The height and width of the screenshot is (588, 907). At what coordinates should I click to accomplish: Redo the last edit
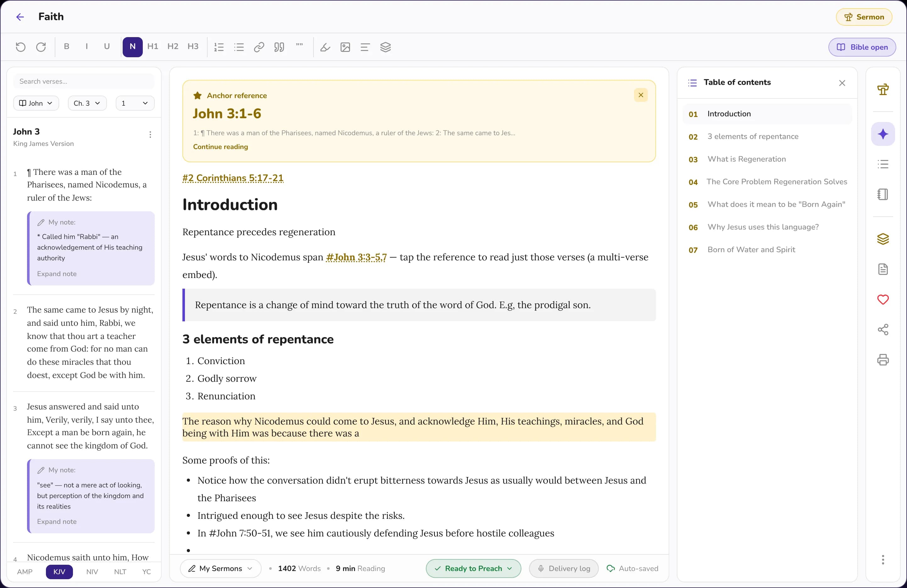(x=41, y=47)
